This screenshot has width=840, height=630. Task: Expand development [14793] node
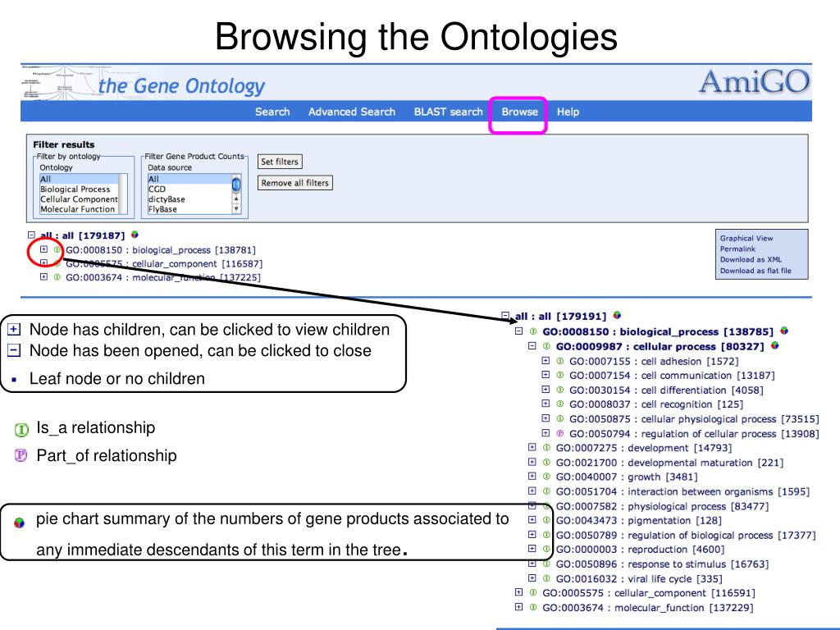coord(532,447)
